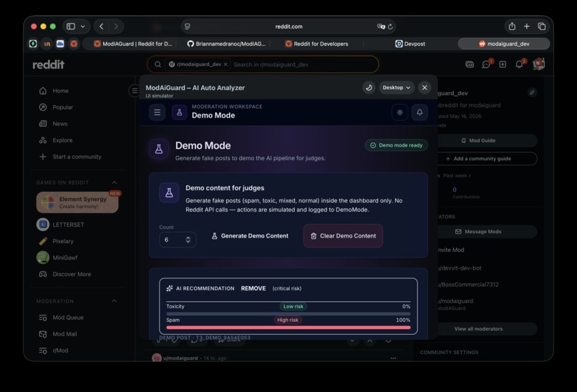Click the Message Mods button
The height and width of the screenshot is (392, 577).
478,232
